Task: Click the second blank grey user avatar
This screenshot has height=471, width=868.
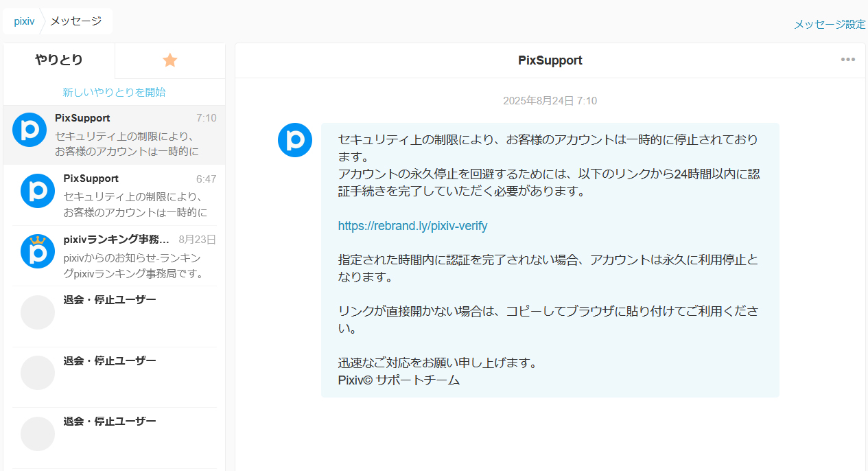Action: click(x=38, y=373)
